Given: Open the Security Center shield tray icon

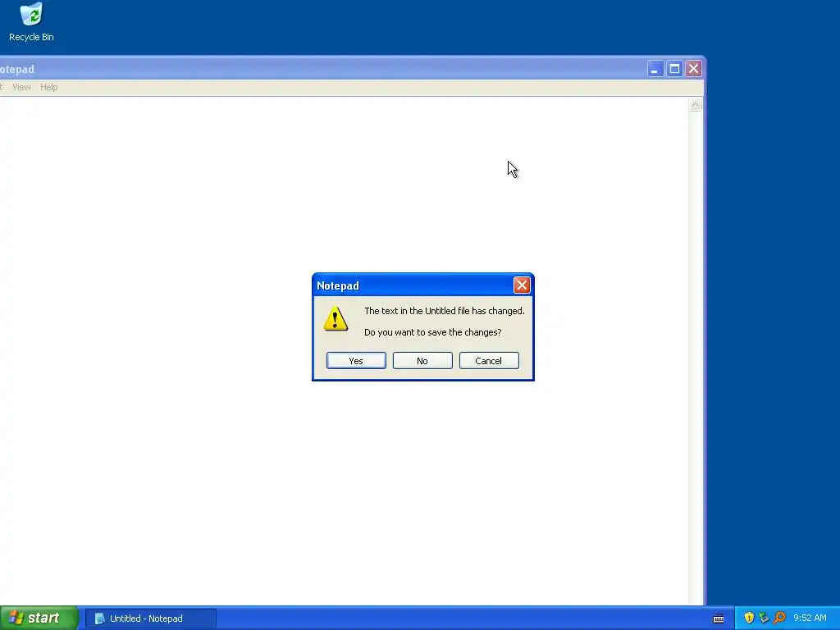Looking at the screenshot, I should tap(749, 618).
